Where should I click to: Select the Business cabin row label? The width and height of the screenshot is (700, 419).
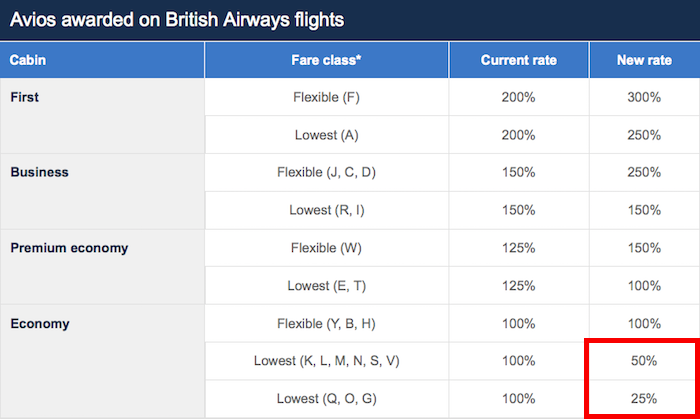tap(39, 172)
